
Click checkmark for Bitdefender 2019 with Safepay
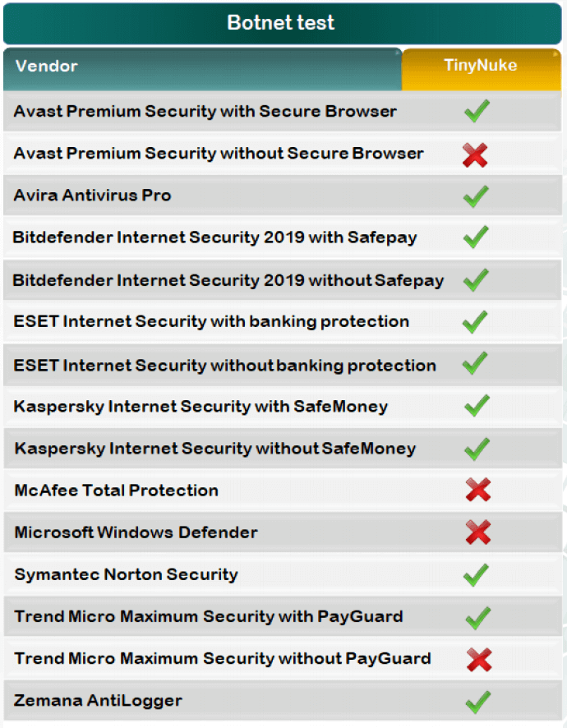(x=476, y=238)
